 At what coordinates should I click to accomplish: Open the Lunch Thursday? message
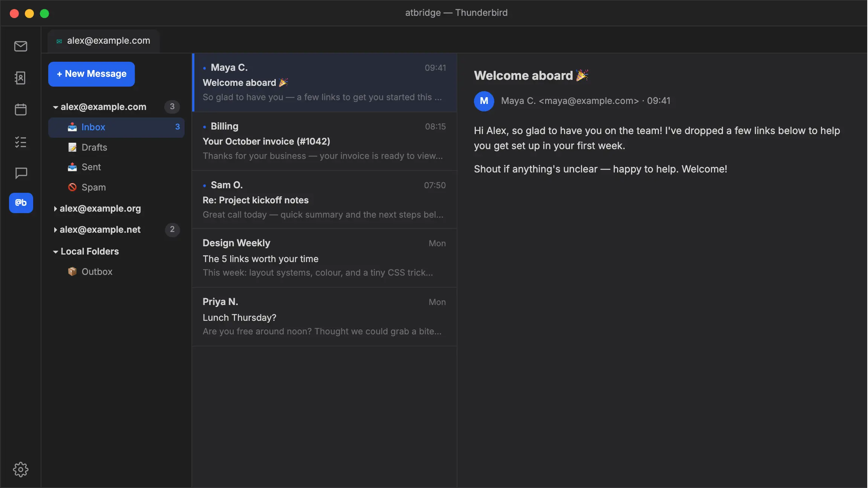tap(325, 317)
